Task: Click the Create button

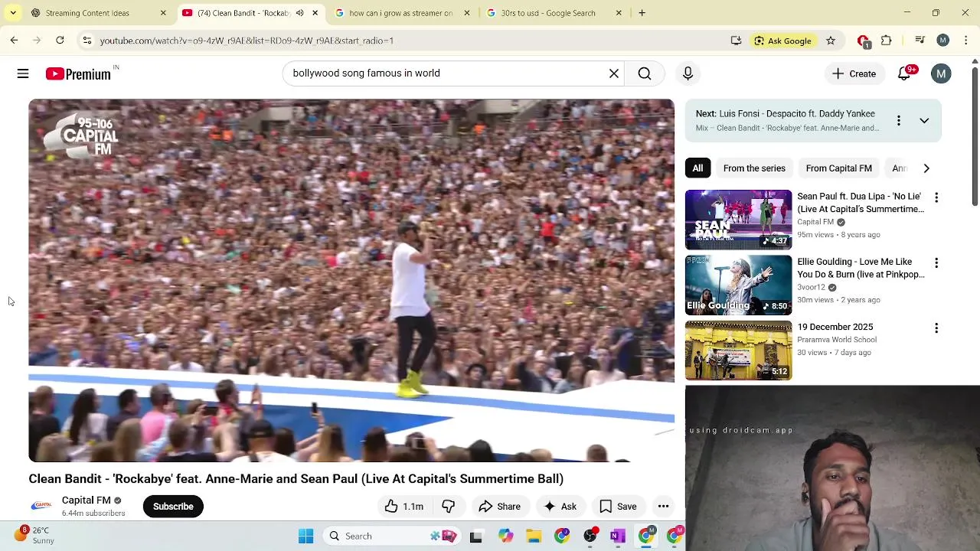Action: (854, 73)
